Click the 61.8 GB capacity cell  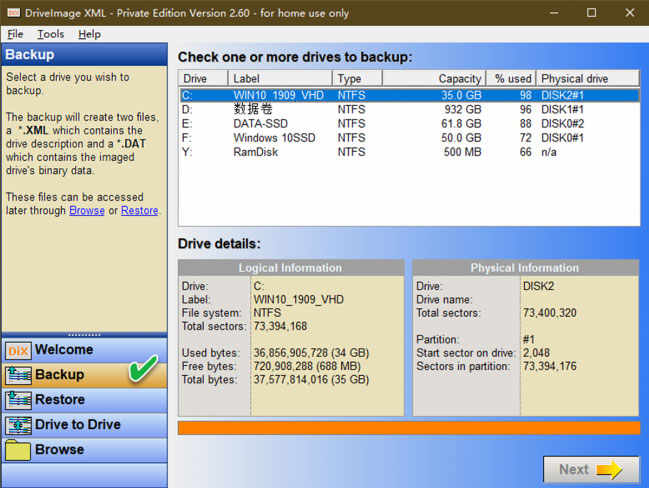[x=461, y=123]
